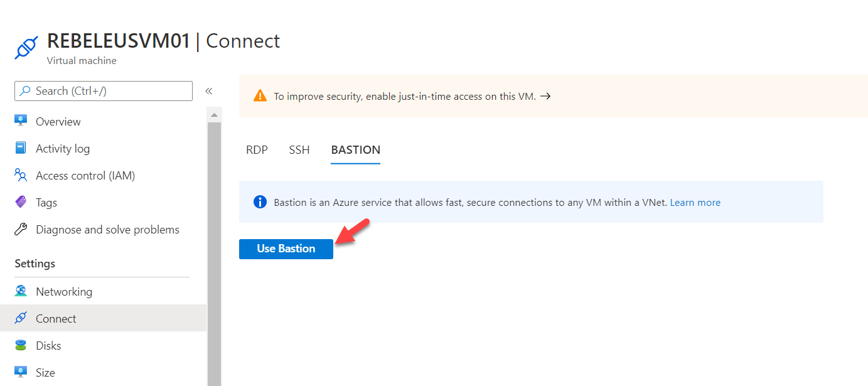This screenshot has width=868, height=386.
Task: Switch to the RDP tab
Action: pyautogui.click(x=257, y=150)
